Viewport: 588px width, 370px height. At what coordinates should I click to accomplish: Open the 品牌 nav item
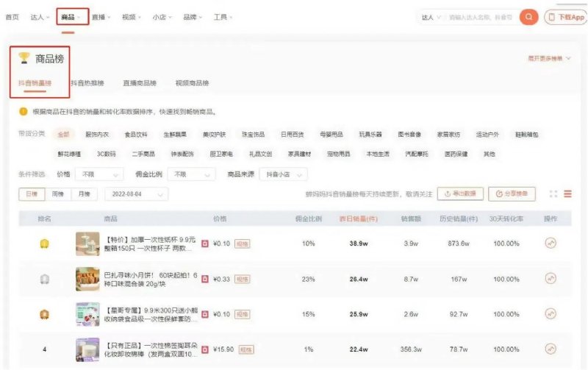[x=193, y=17]
